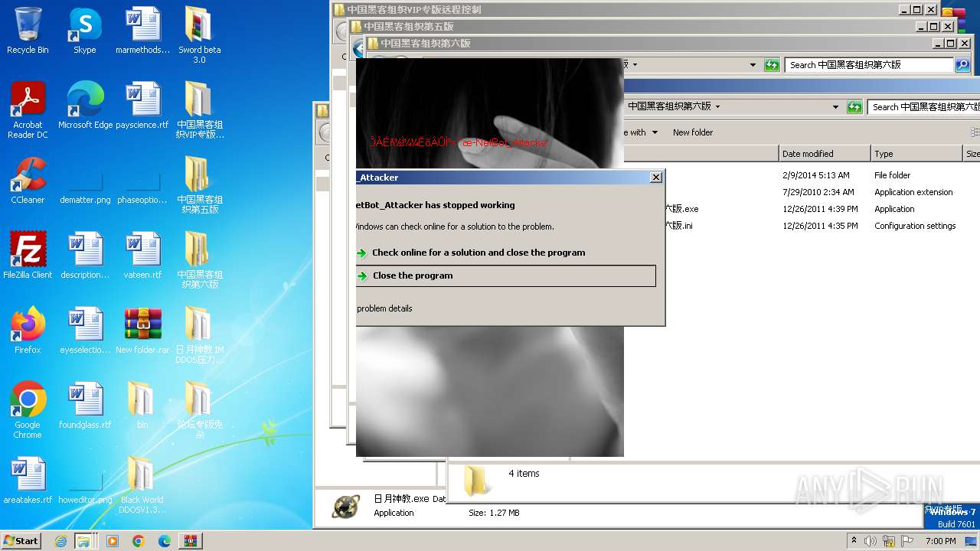Open the payscience.rtf document icon
The image size is (980, 551).
[142, 106]
